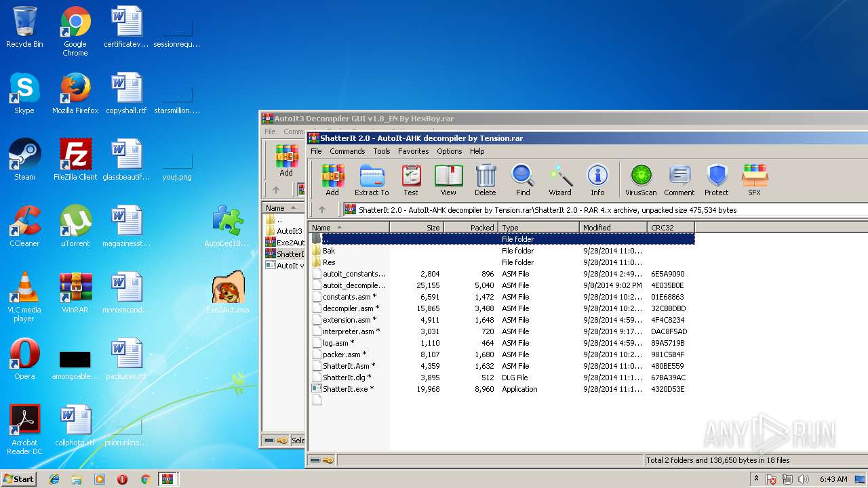The image size is (868, 488).
Task: Click the Protect toolbar icon
Action: click(717, 180)
